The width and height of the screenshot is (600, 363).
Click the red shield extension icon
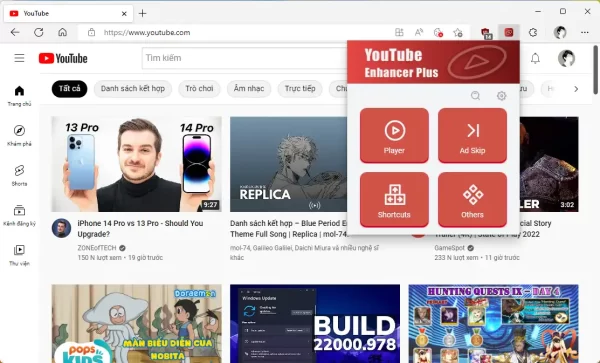486,33
